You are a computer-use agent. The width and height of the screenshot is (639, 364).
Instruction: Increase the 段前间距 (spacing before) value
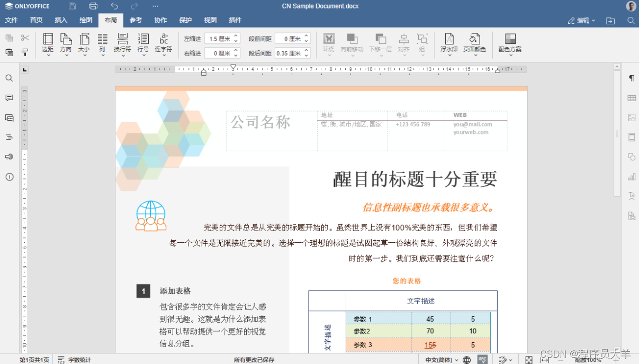pyautogui.click(x=306, y=36)
